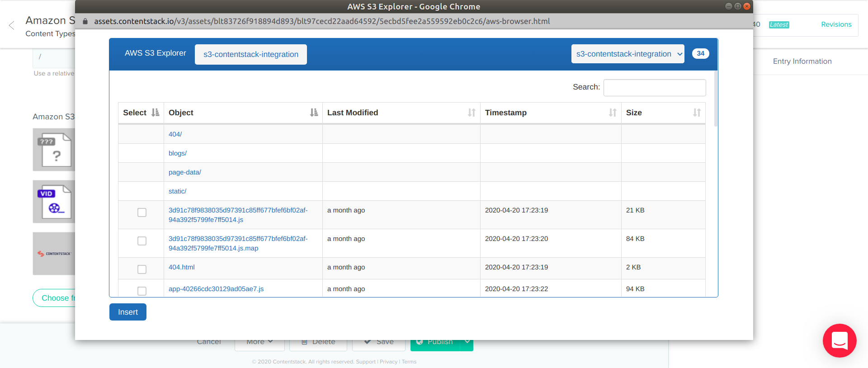Click the VID video file thumbnail
868x368 pixels.
tap(54, 202)
